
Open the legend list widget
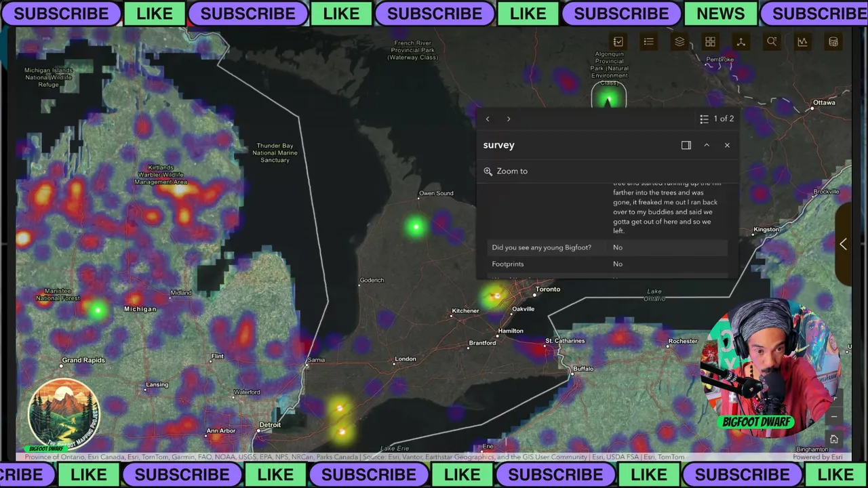pos(649,42)
